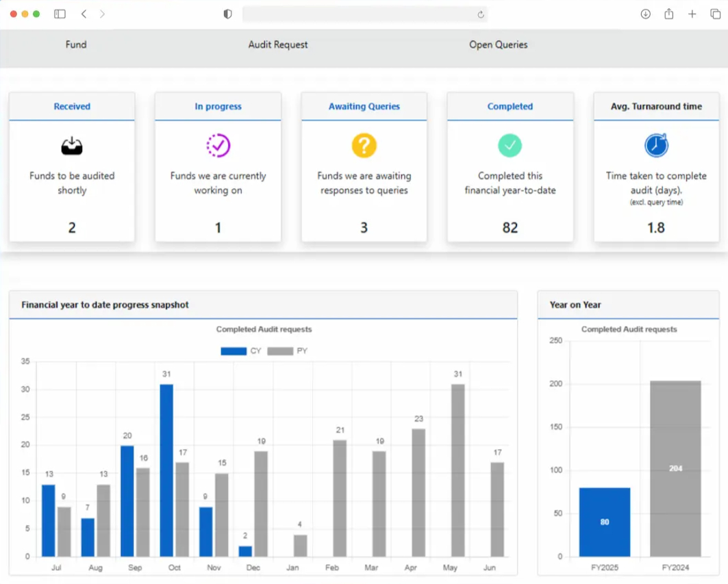Screen dimensions: 728x584
Task: Toggle the PY legend series
Action: (287, 351)
